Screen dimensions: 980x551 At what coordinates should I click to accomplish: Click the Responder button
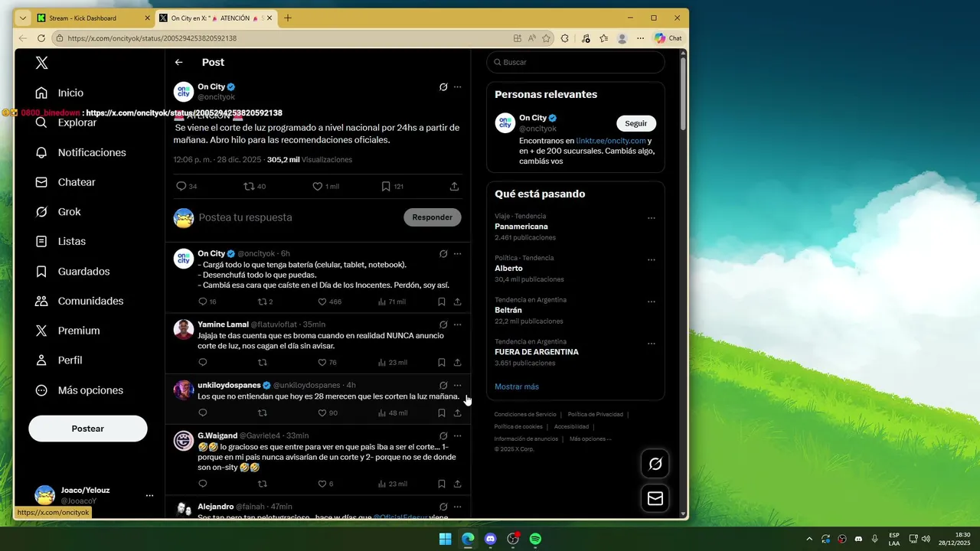(433, 217)
